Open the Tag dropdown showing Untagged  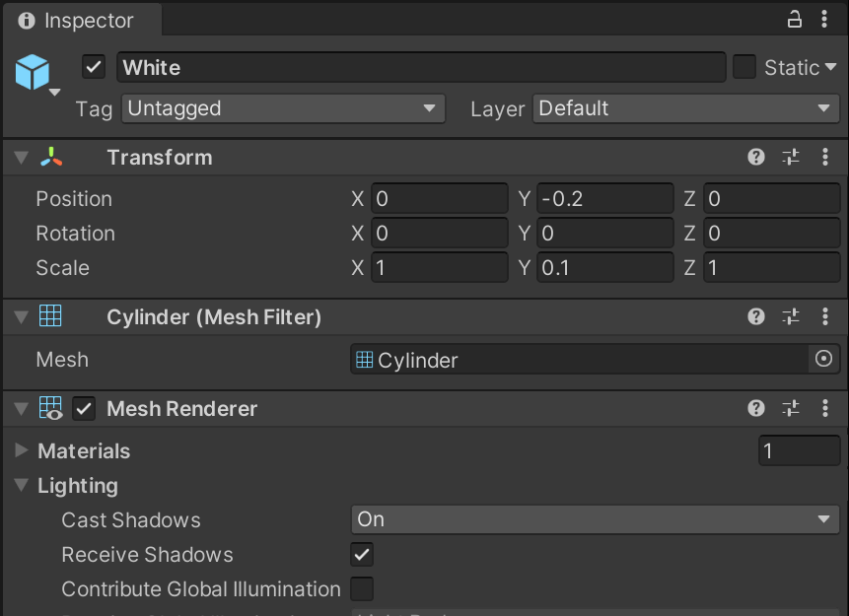coord(283,108)
